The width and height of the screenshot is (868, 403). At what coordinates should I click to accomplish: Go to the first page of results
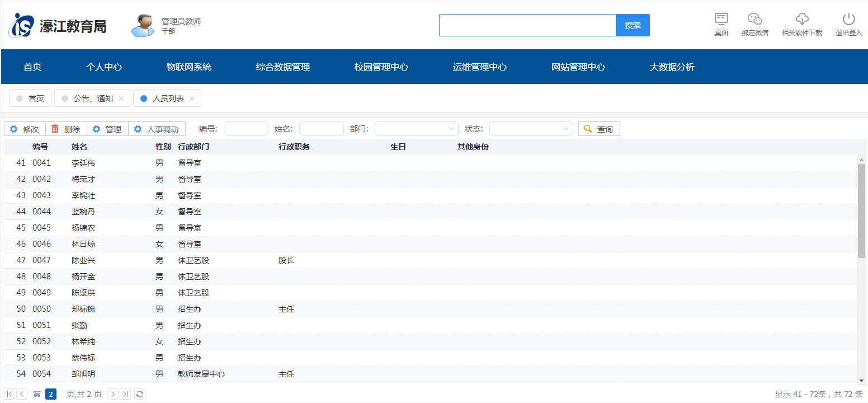(x=10, y=394)
